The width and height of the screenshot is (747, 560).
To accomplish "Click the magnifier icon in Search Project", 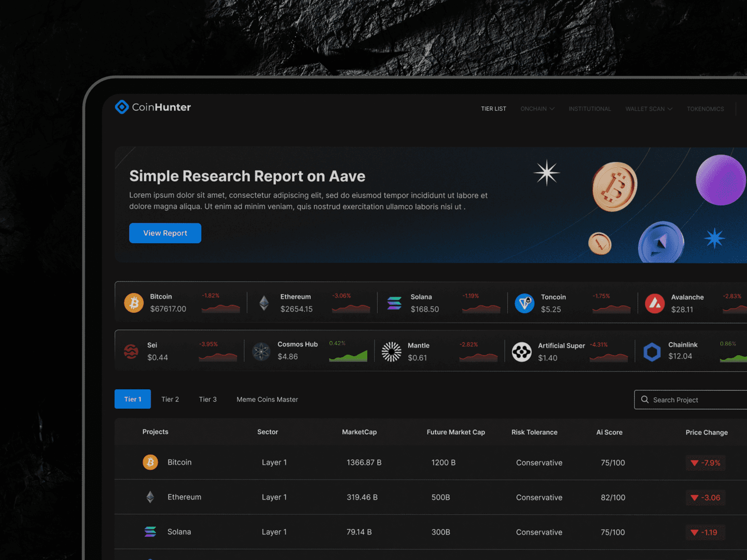I will 645,399.
